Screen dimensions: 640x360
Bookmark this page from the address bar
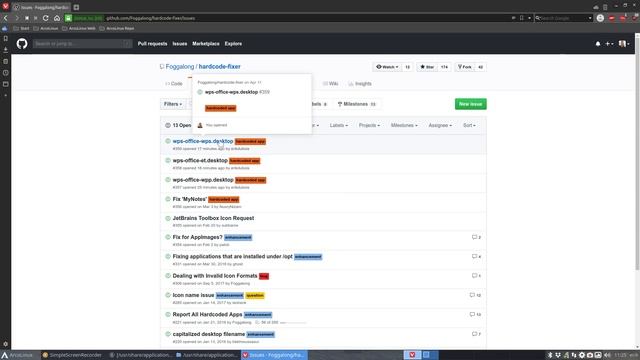522,18
